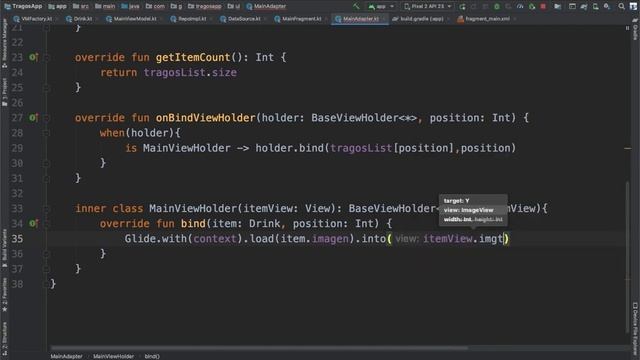Image resolution: width=640 pixels, height=360 pixels.
Task: Select 'width: Int, height: Int' in popup
Action: click(473, 219)
